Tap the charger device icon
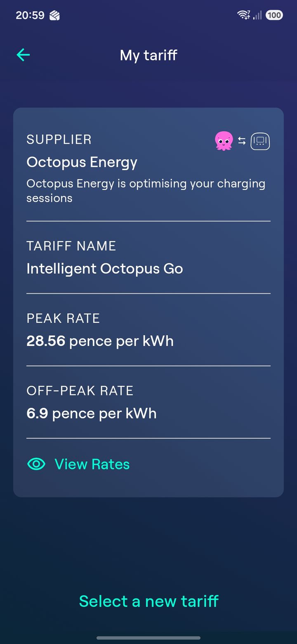 coord(260,141)
